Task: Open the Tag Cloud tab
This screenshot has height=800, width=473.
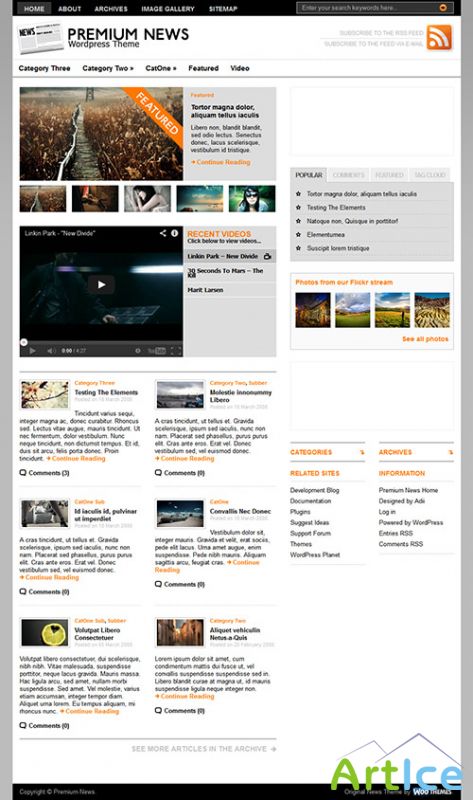Action: tap(430, 175)
